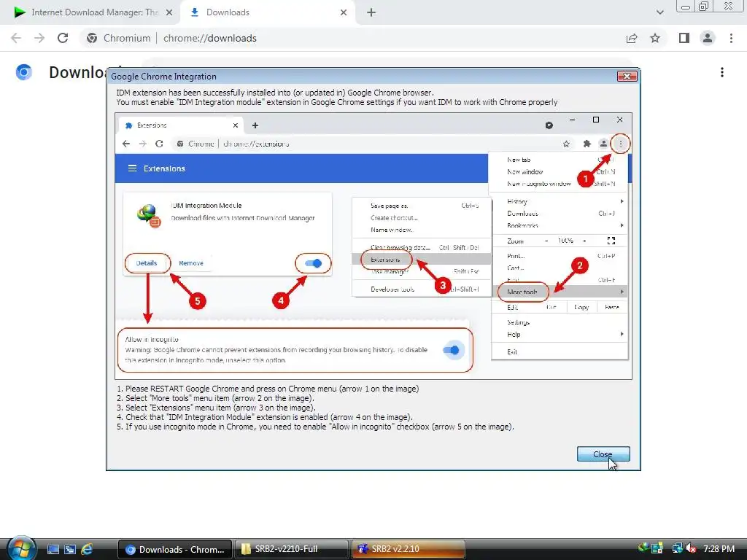Open the network connection tray icon
The height and width of the screenshot is (560, 747).
pyautogui.click(x=677, y=548)
